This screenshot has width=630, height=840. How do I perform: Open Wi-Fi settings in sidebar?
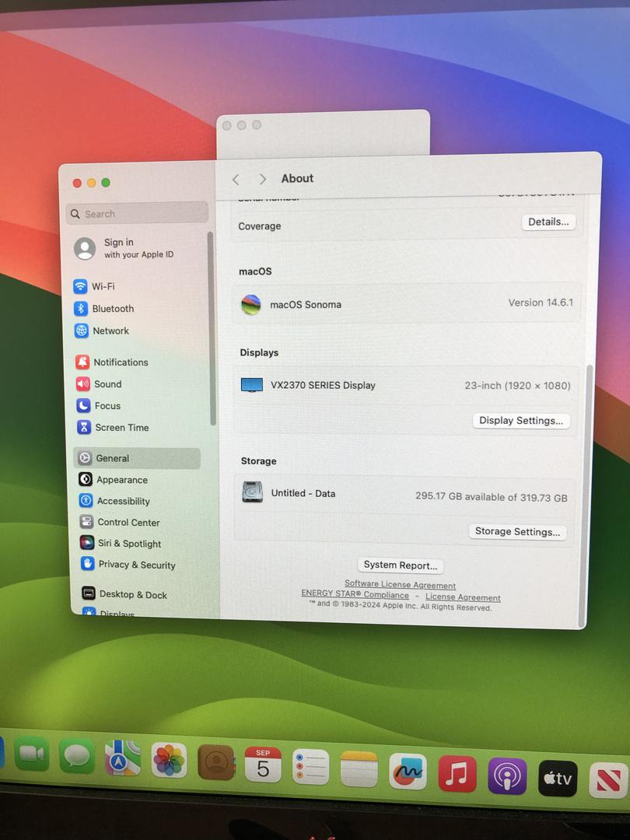pyautogui.click(x=103, y=286)
